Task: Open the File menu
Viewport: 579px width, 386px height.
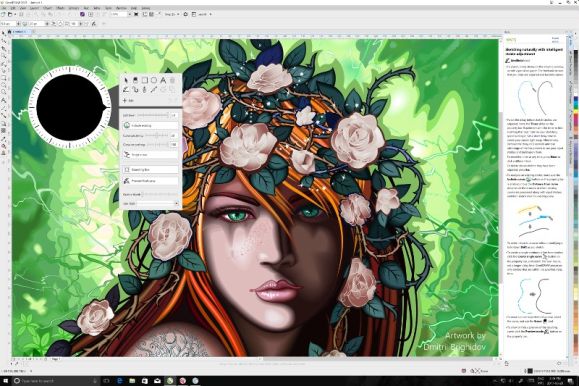Action: (4, 8)
